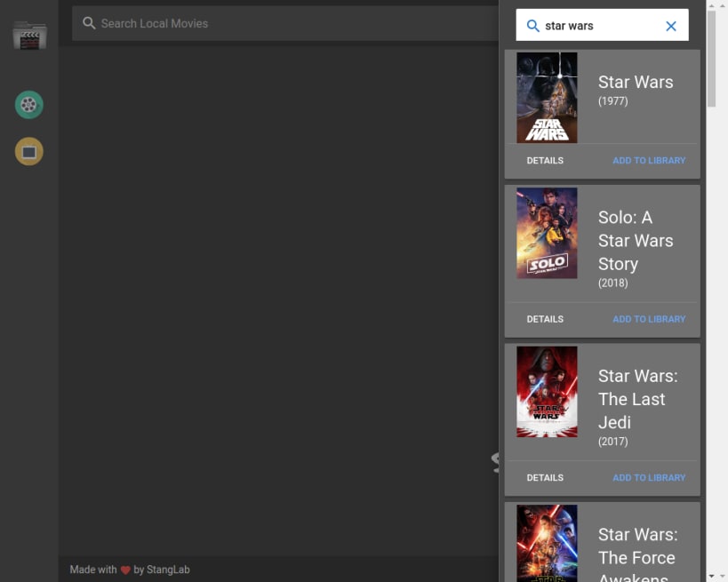Click the scrollbar up arrow

click(x=711, y=5)
